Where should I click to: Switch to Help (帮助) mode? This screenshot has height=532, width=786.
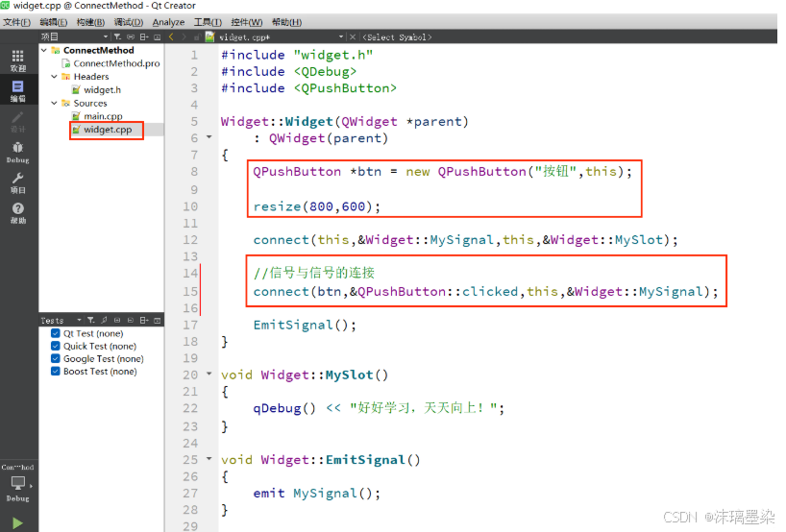click(x=18, y=213)
